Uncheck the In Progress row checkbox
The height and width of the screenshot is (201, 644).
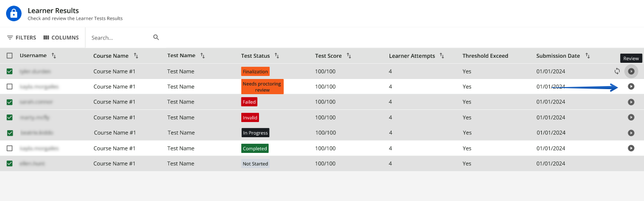pos(10,133)
